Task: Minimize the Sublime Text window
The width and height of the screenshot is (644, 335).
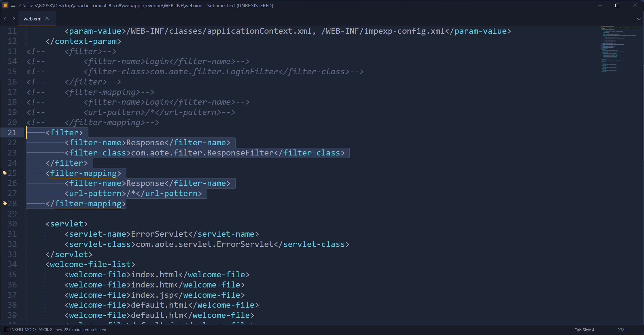Action: pyautogui.click(x=600, y=5)
